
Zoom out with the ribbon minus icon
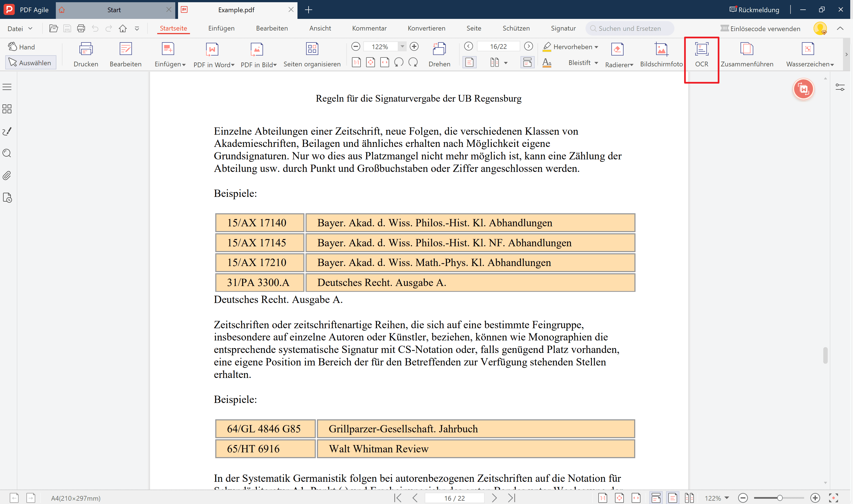[356, 46]
